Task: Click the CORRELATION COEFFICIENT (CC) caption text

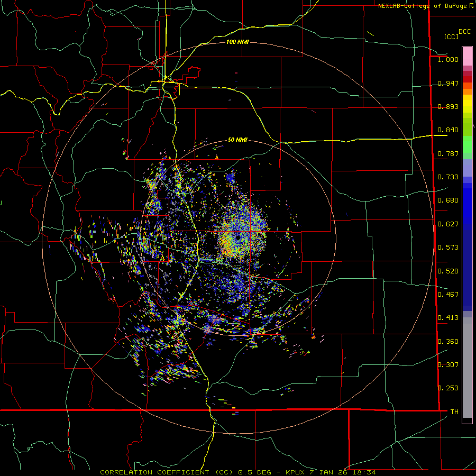Action: pyautogui.click(x=167, y=472)
